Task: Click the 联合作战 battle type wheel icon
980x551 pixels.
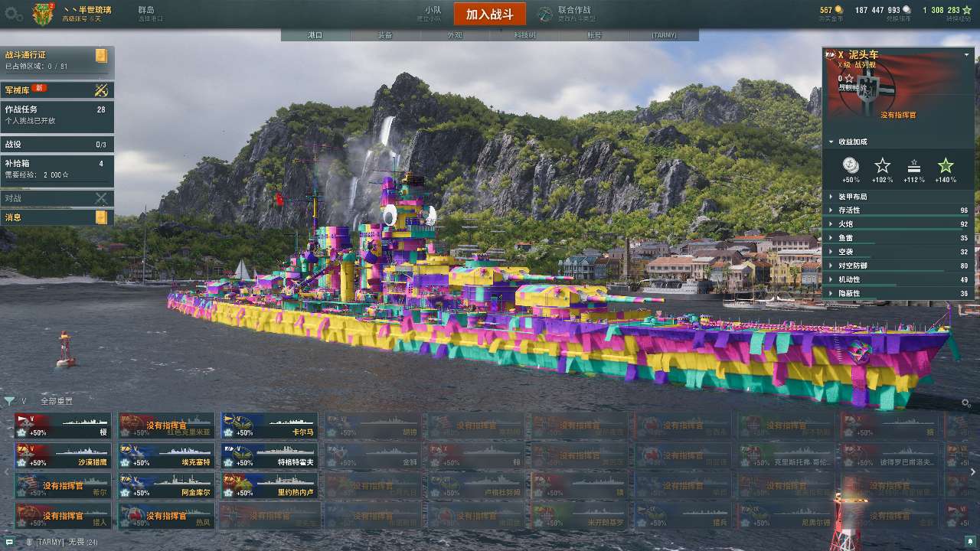Action: point(544,14)
